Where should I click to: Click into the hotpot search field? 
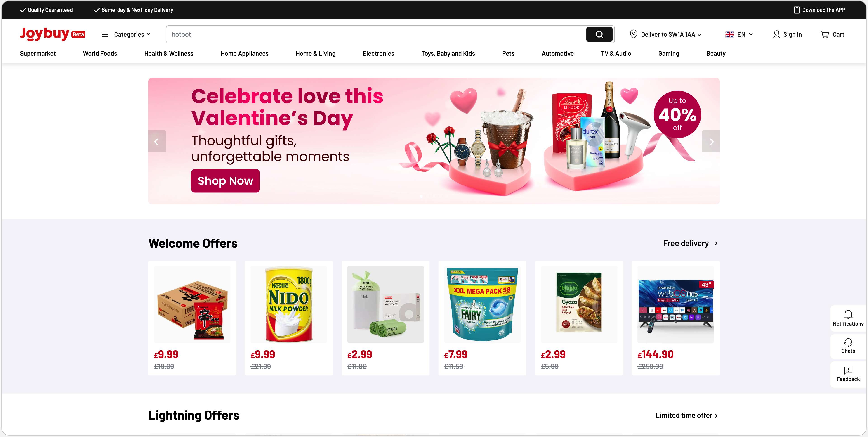[x=376, y=34]
